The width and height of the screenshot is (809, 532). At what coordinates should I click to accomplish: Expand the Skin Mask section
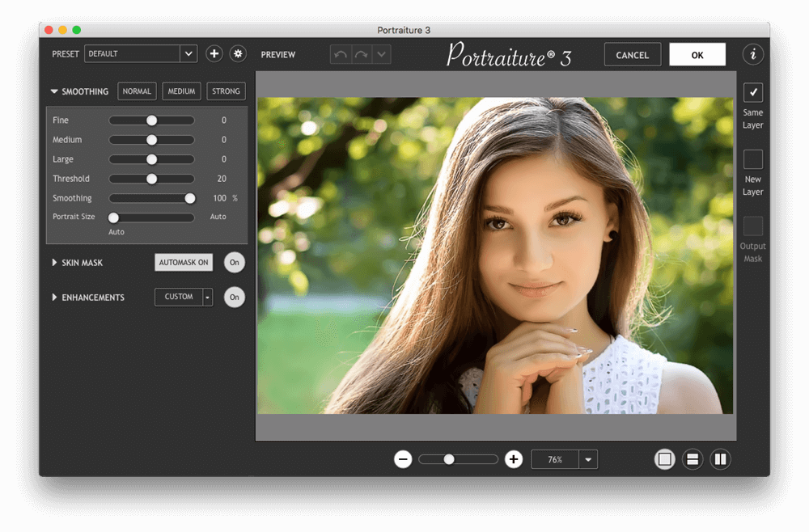click(x=55, y=263)
